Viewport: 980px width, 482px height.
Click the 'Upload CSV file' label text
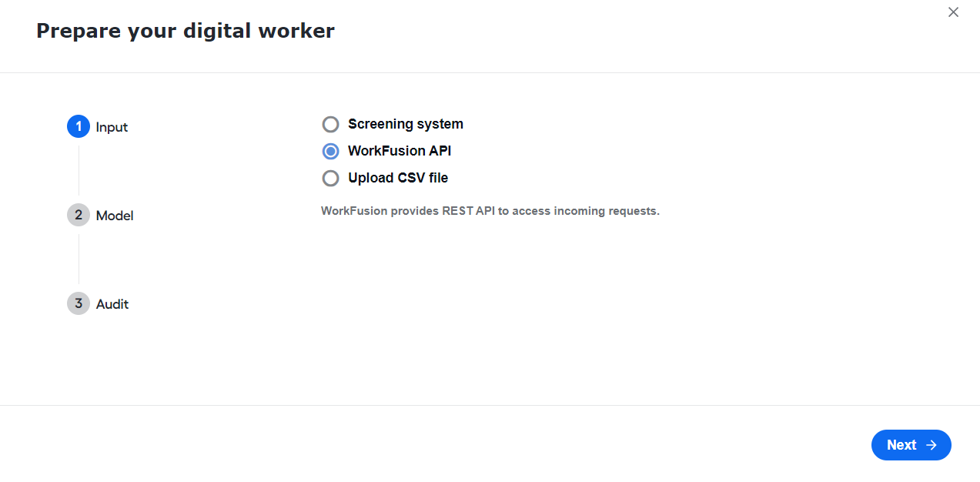point(398,178)
